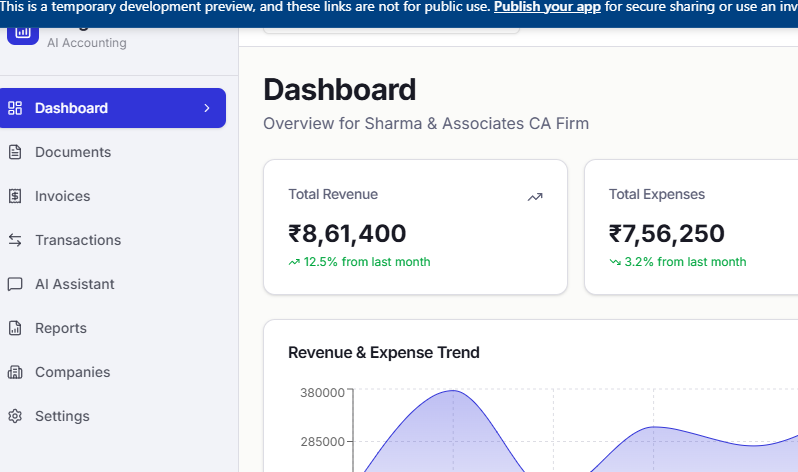Viewport: 798px width, 472px height.
Task: Click the 'Dashboard' page heading
Action: [x=339, y=90]
